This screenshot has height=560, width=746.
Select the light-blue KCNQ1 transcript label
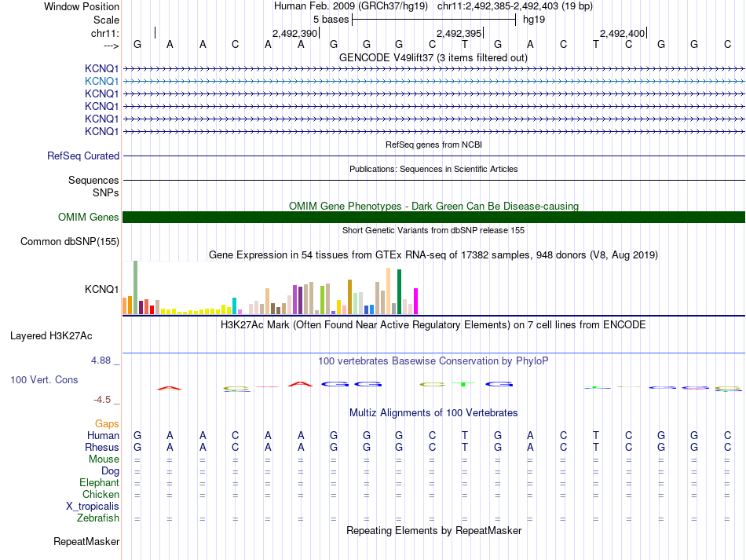coord(101,82)
